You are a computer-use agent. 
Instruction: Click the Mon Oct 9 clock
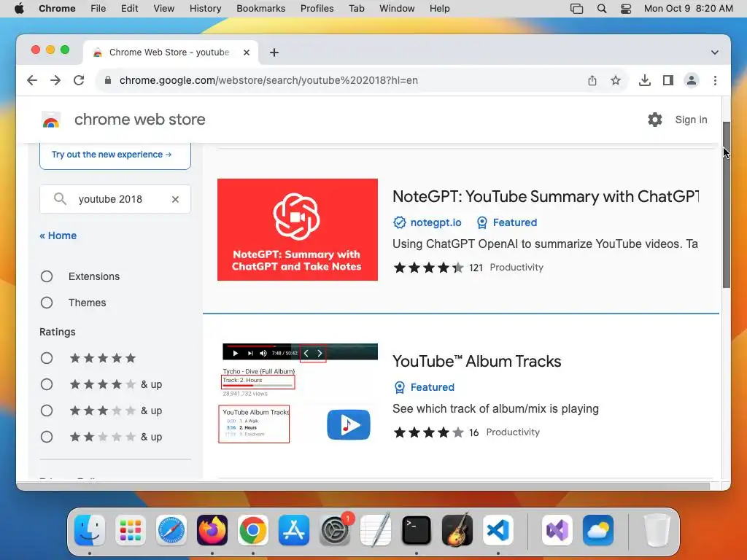pyautogui.click(x=689, y=8)
